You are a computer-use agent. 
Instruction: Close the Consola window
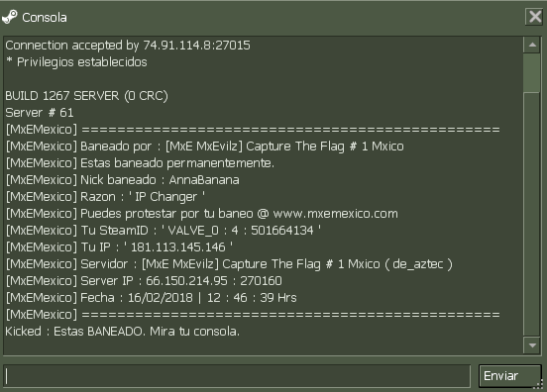tap(534, 17)
